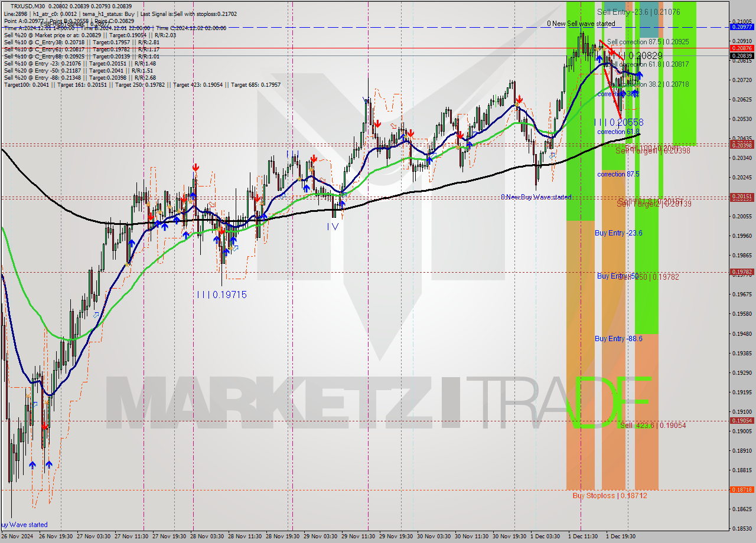Click the 0.20625 price axis value
This screenshot has width=756, height=543.
coord(742,99)
